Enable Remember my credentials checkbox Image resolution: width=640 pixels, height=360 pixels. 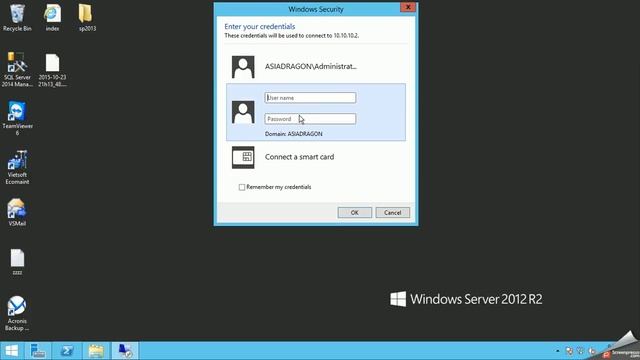(242, 187)
